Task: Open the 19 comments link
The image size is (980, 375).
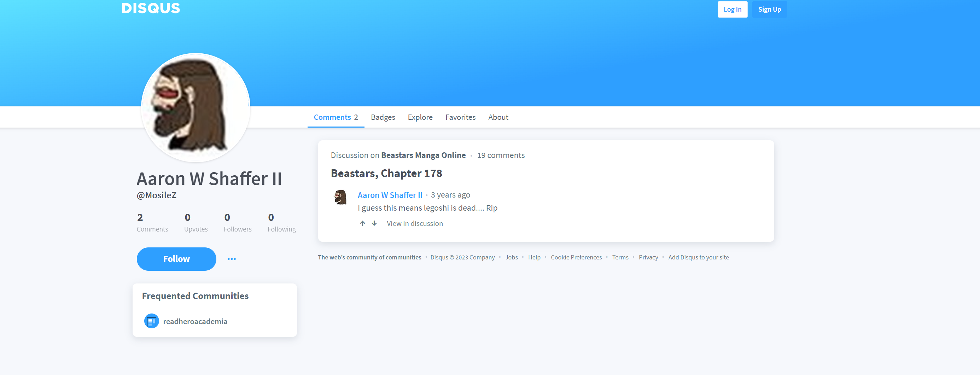Action: click(x=501, y=155)
